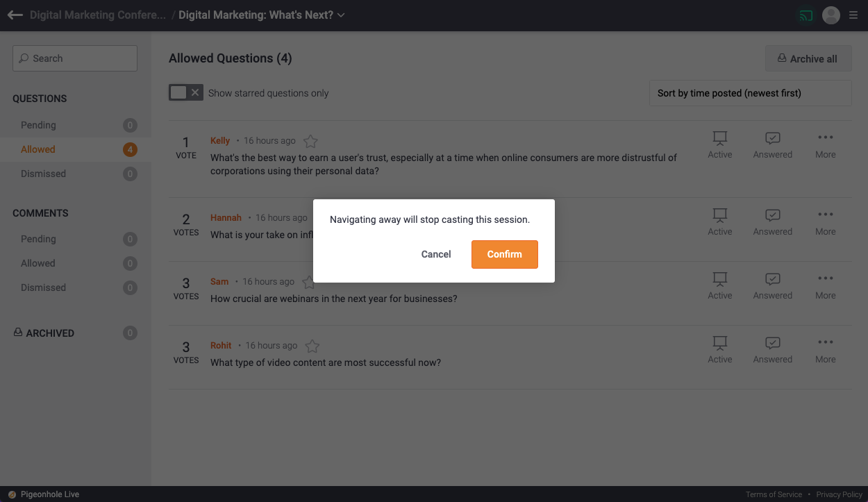
Task: Open the user profile avatar
Action: pos(831,15)
